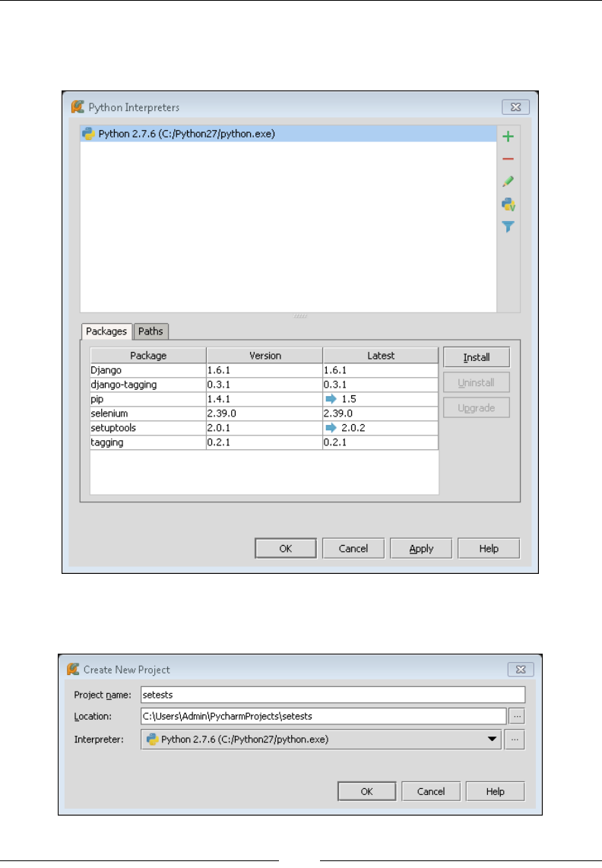602x868 pixels.
Task: Switch to the Paths tab
Action: (x=150, y=331)
